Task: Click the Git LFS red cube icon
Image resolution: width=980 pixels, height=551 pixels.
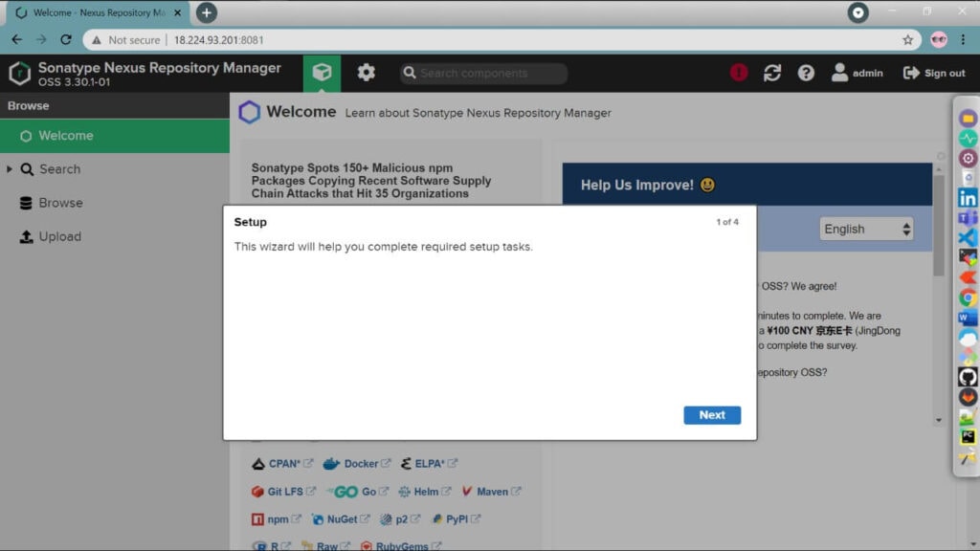Action: point(257,492)
